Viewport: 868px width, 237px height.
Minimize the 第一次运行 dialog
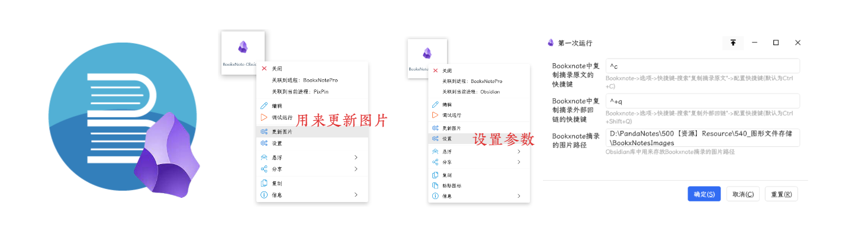click(x=754, y=43)
